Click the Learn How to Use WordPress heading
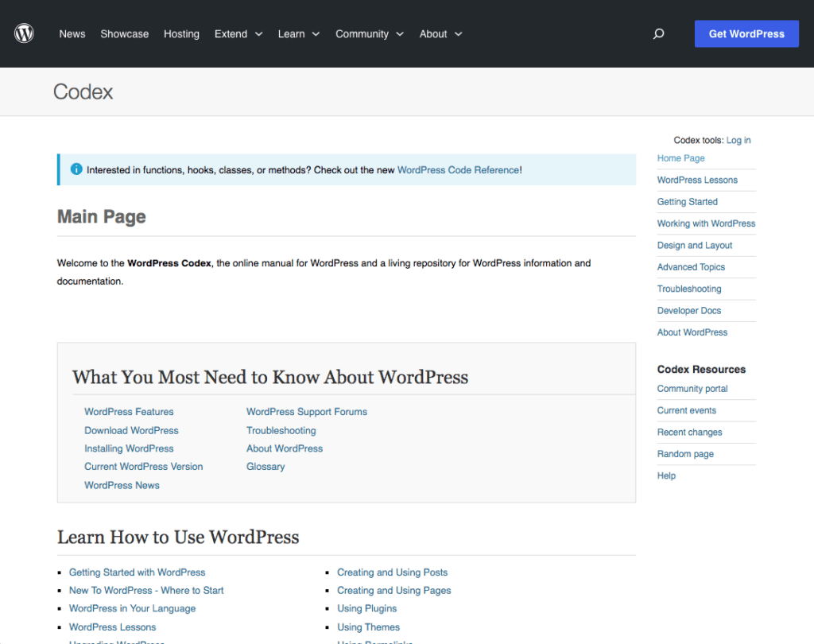The image size is (814, 644). [178, 537]
